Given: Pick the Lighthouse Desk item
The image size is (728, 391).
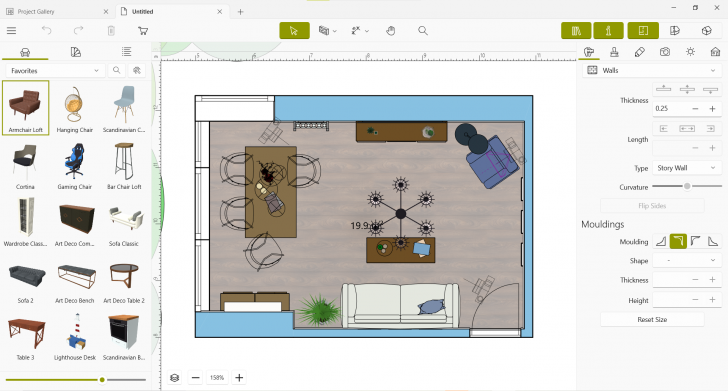Looking at the screenshot, I should click(74, 337).
